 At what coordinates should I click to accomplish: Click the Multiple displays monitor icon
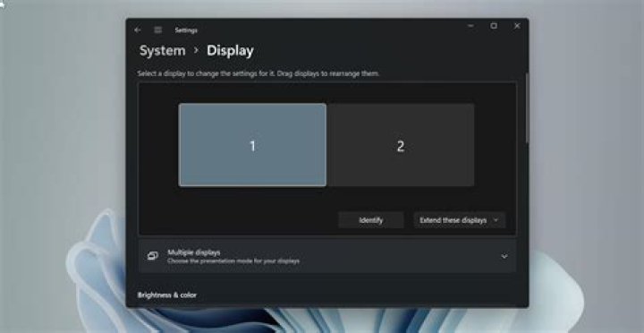152,256
